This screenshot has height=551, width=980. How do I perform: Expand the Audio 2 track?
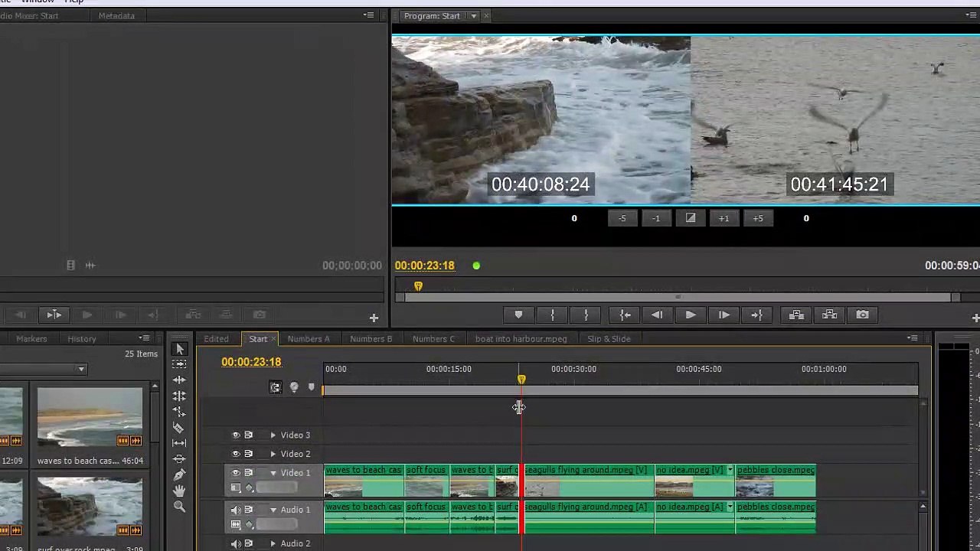(273, 543)
